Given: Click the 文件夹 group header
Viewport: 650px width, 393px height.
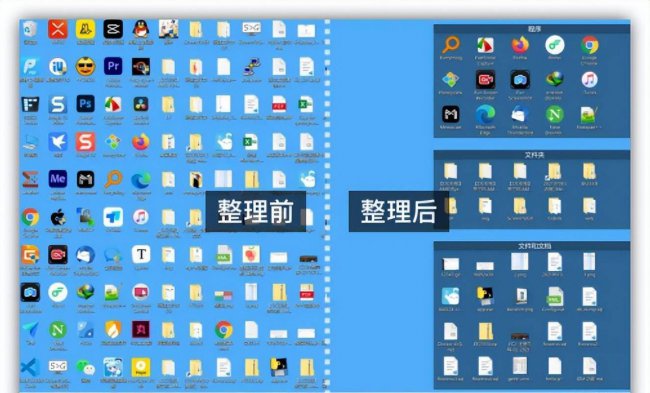Looking at the screenshot, I should [532, 155].
